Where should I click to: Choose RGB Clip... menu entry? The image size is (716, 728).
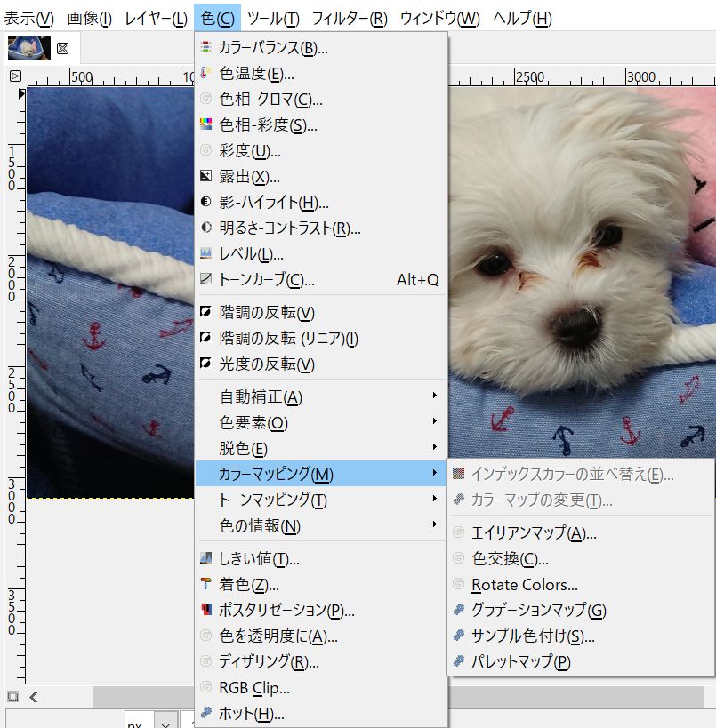[x=321, y=687]
